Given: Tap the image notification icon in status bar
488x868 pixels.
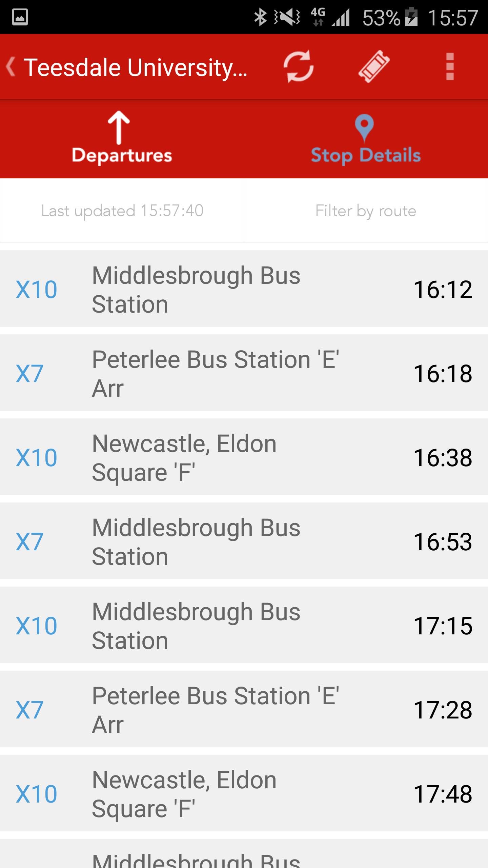Looking at the screenshot, I should 20,17.
